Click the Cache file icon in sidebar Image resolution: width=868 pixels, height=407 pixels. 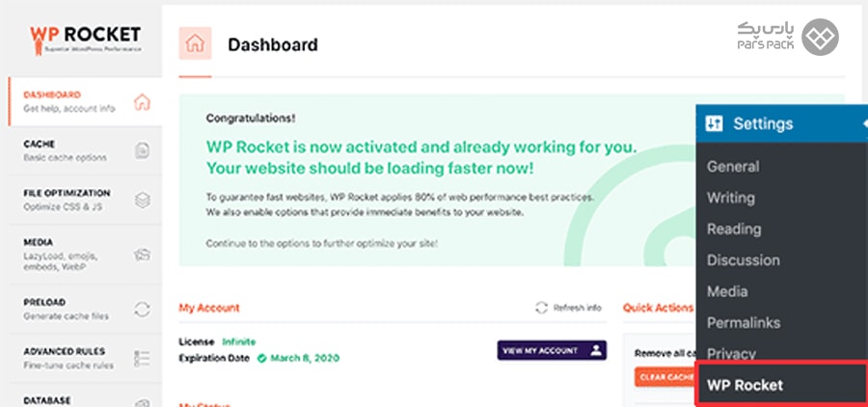(x=143, y=150)
